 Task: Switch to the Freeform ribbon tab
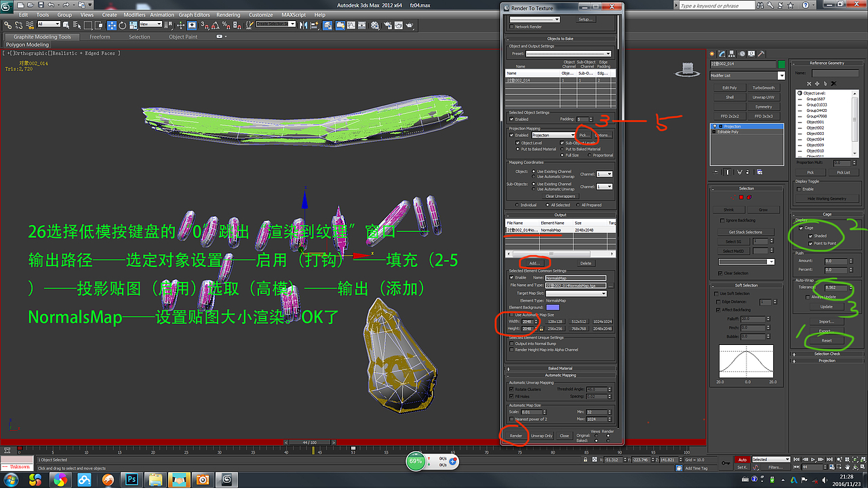point(100,37)
